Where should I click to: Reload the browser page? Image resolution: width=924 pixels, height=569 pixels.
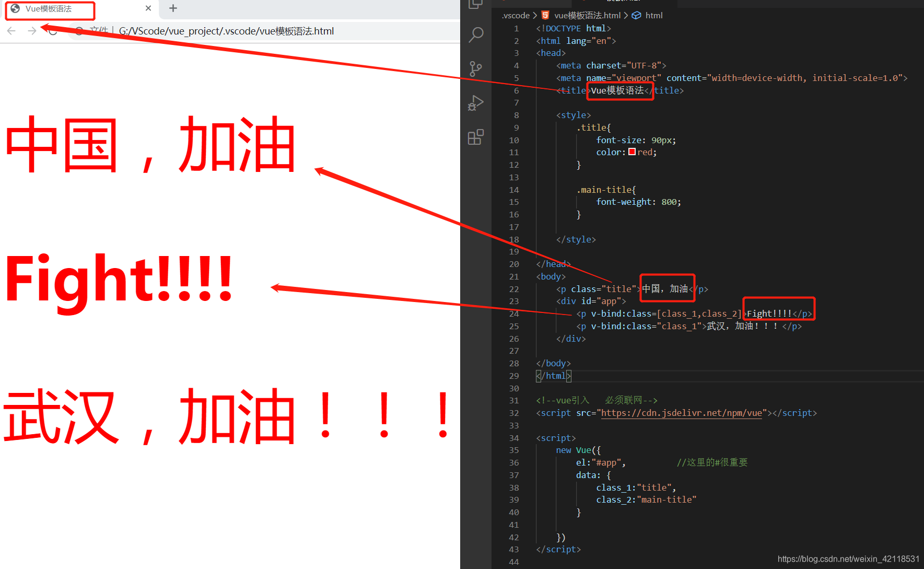tap(53, 31)
